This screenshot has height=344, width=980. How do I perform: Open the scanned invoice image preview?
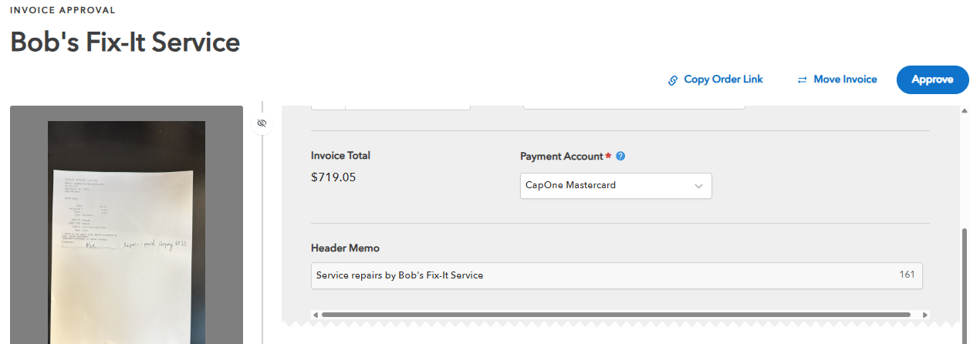(127, 231)
